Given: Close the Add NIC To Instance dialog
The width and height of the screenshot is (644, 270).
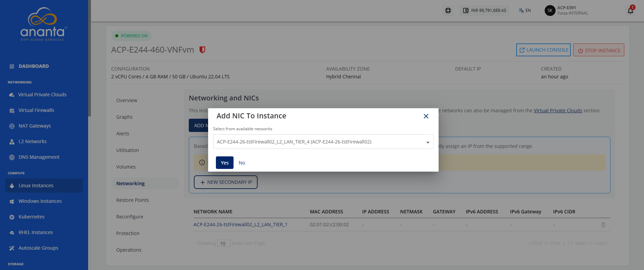Looking at the screenshot, I should tap(426, 116).
